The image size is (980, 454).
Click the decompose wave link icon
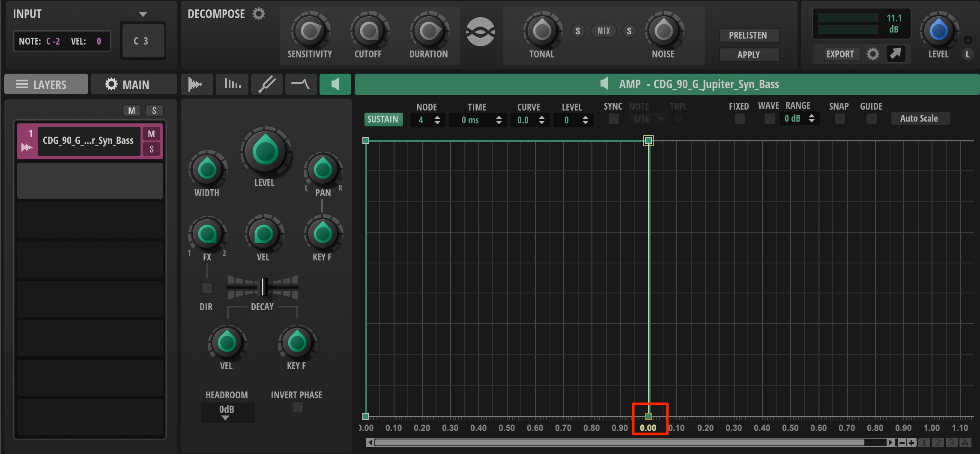[x=481, y=32]
